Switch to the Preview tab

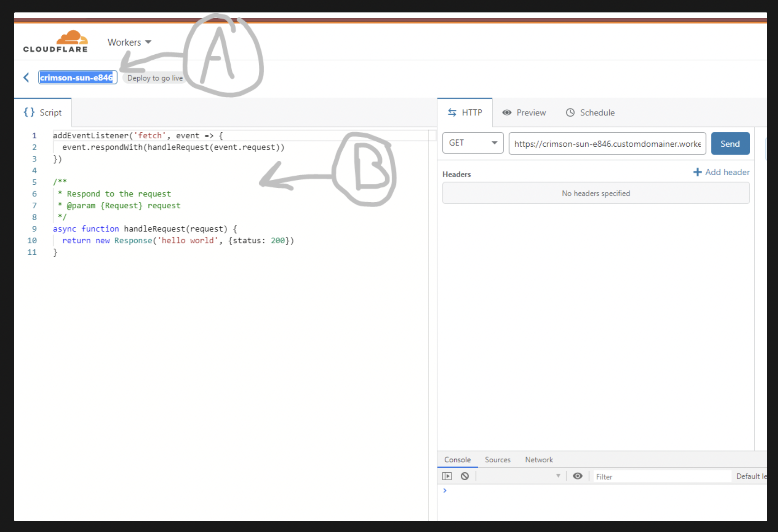click(524, 113)
